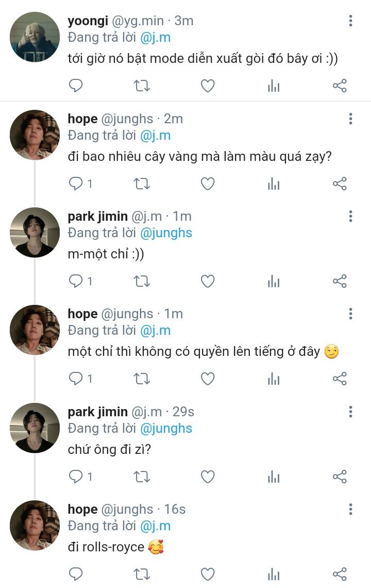Share hope's "đi rolls-royce" tweet

click(340, 574)
